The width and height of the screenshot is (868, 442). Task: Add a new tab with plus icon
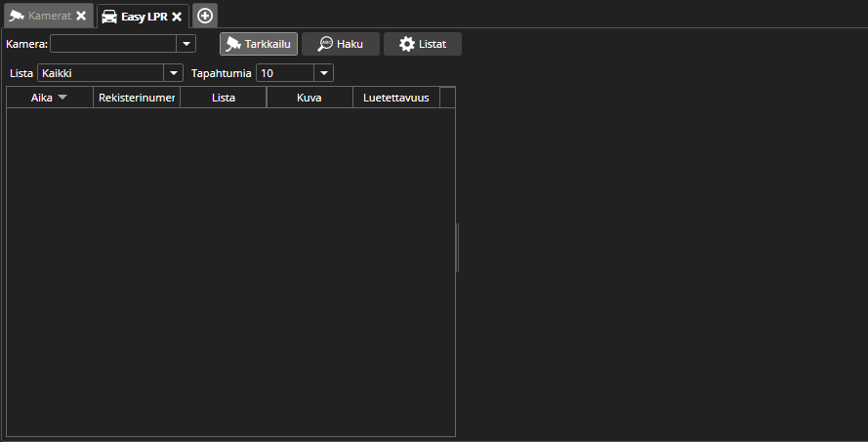[205, 16]
